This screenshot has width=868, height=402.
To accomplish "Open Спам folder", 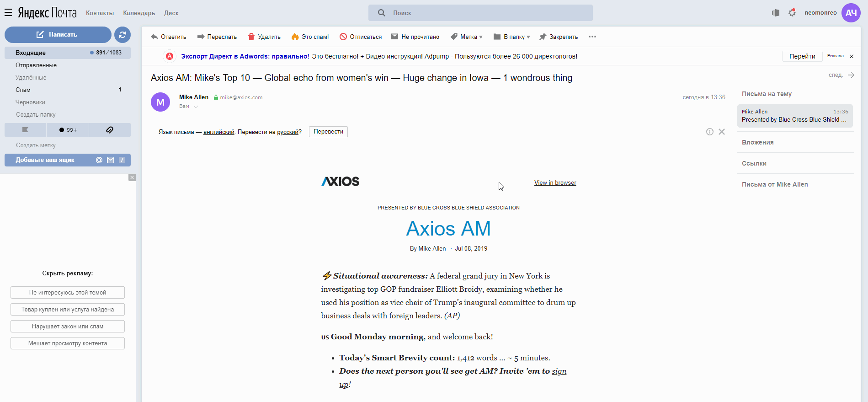I will [23, 90].
